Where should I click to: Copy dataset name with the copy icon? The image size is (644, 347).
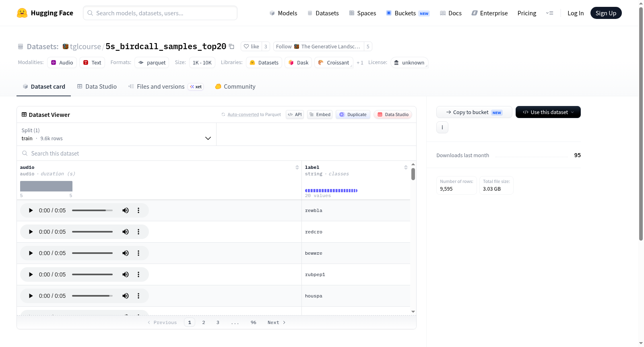[x=231, y=46]
